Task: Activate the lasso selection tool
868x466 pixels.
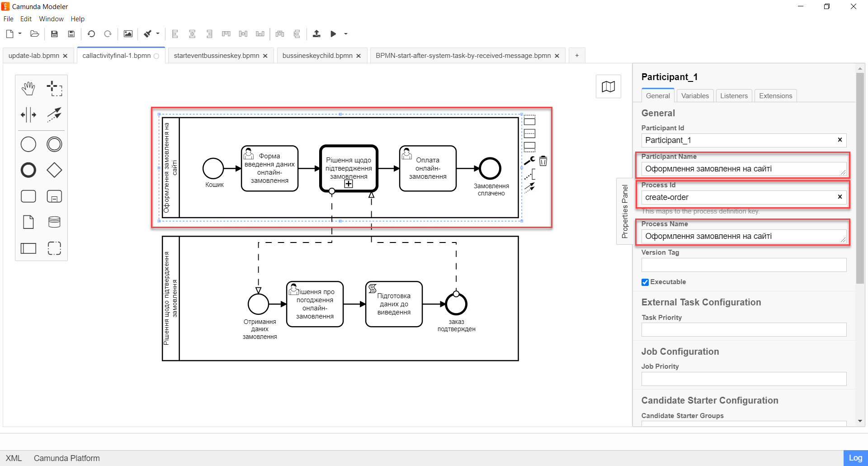Action: [54, 89]
